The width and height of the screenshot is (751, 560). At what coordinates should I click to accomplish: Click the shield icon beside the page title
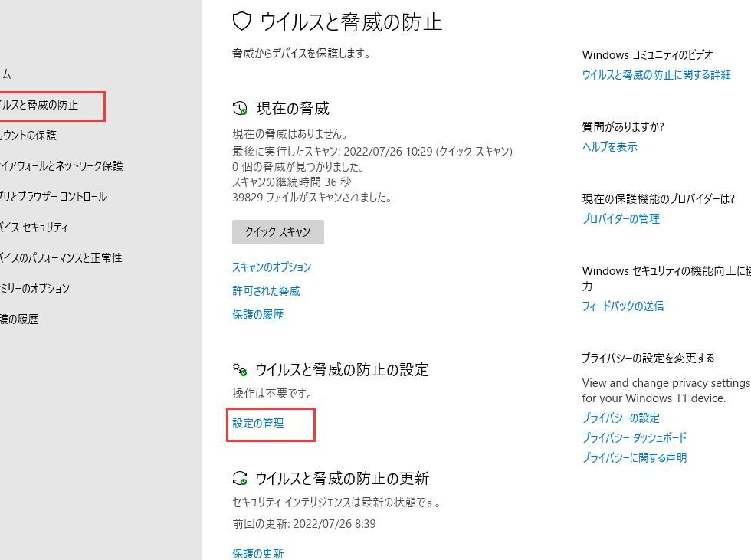coord(241,21)
